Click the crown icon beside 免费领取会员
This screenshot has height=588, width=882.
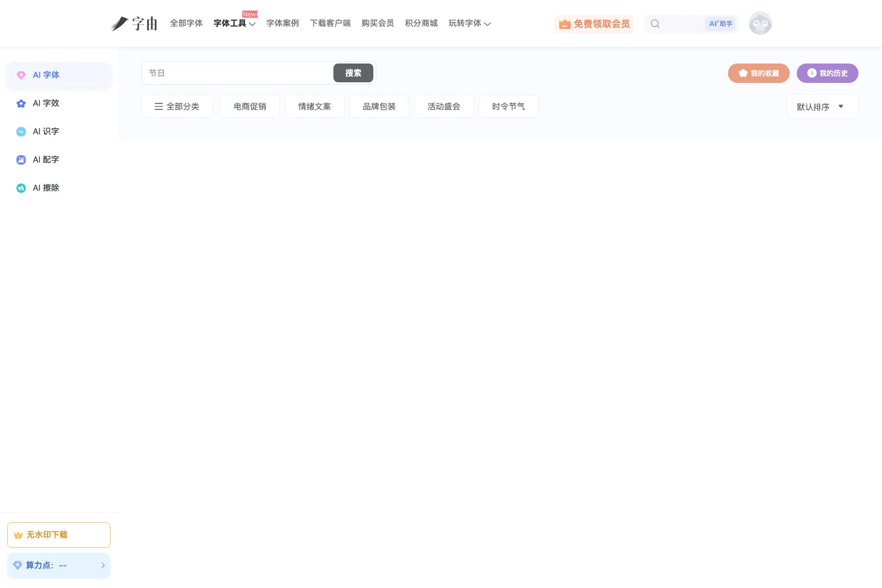(564, 24)
